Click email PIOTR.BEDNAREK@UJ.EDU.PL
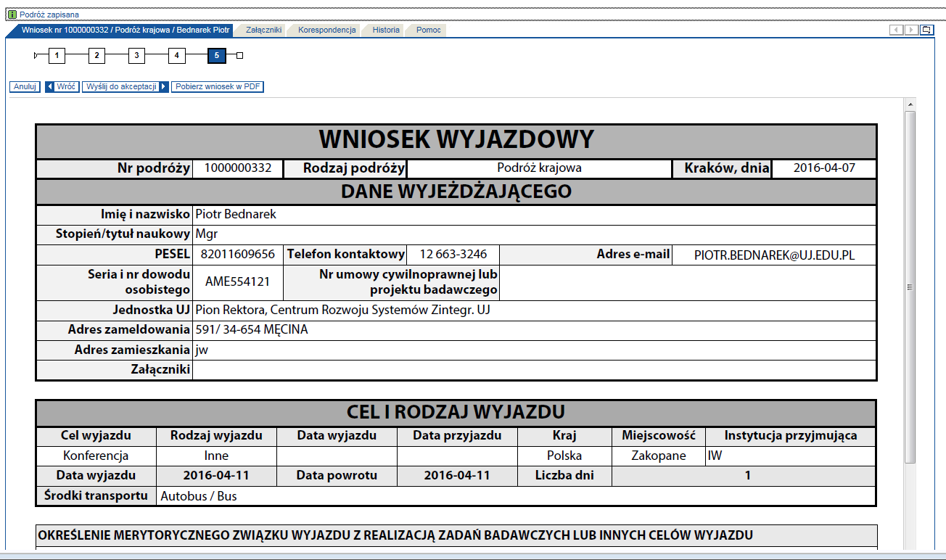The image size is (946, 560). tap(775, 255)
